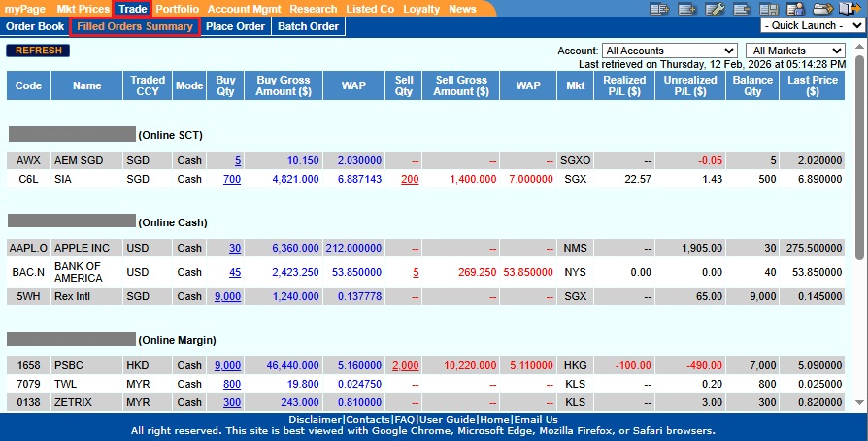Click the floppy disk save icon
Viewport: 868px width, 441px height.
[769, 9]
